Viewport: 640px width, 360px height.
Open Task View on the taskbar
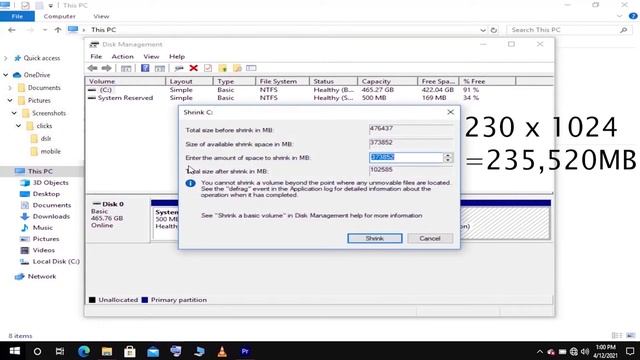(60, 351)
